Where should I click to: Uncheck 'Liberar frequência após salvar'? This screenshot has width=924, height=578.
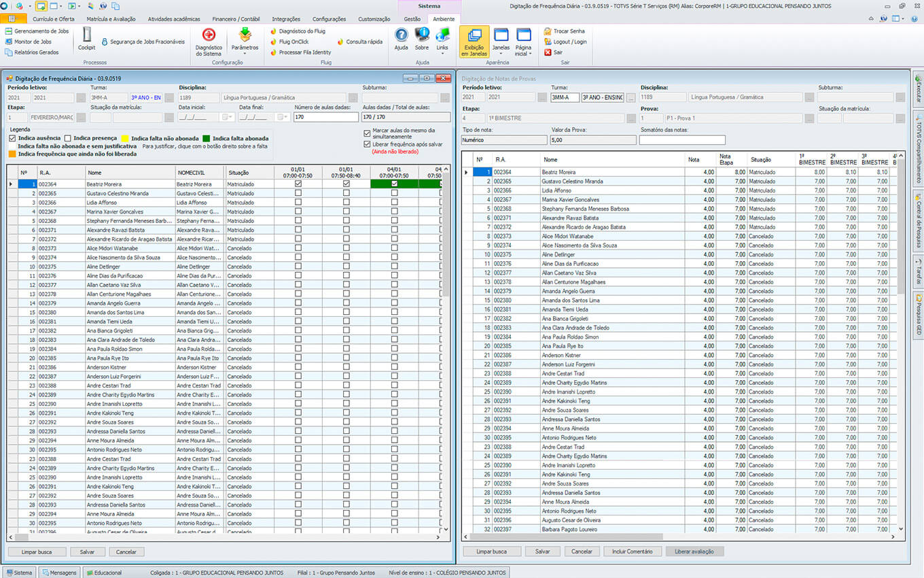click(x=368, y=144)
